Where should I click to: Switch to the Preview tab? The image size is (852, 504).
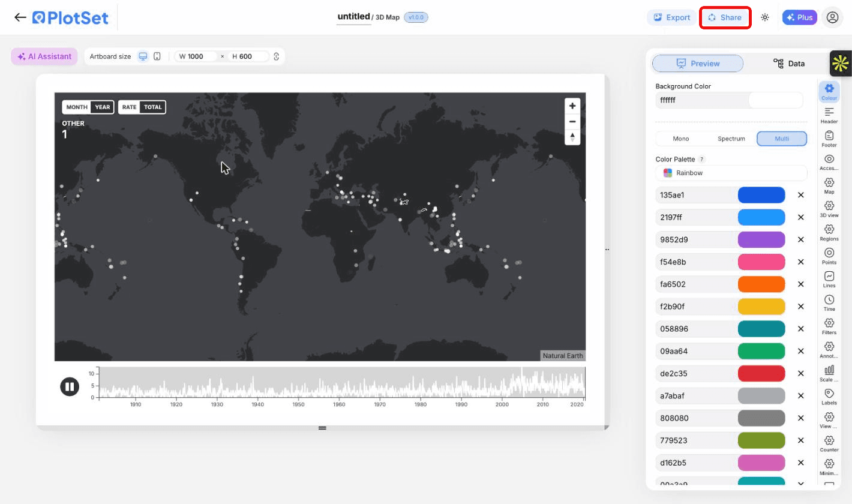click(x=698, y=64)
